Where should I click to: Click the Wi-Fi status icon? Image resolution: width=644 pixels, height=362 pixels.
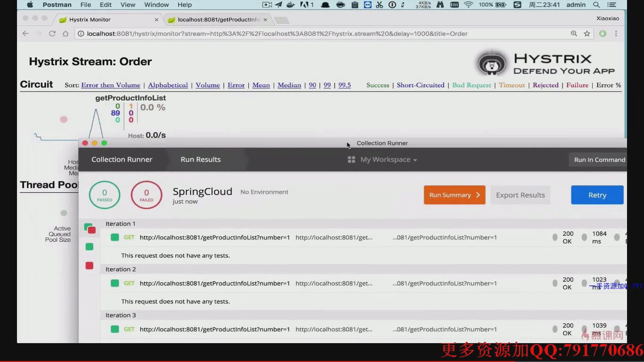click(468, 5)
